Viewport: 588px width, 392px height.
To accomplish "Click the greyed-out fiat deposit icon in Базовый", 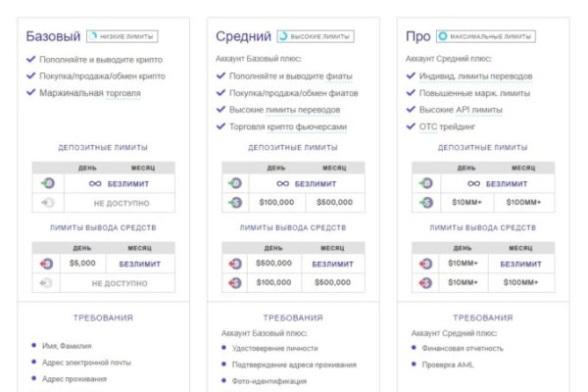I will point(48,203).
